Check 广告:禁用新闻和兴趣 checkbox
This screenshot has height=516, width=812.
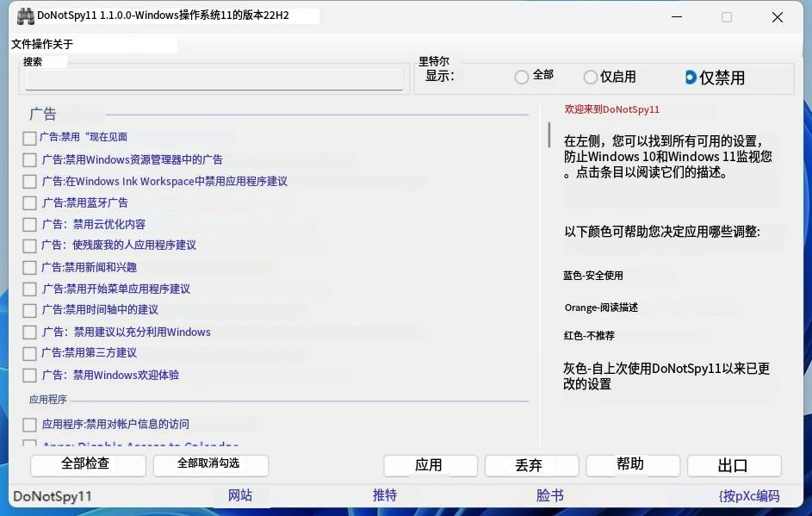(x=29, y=267)
